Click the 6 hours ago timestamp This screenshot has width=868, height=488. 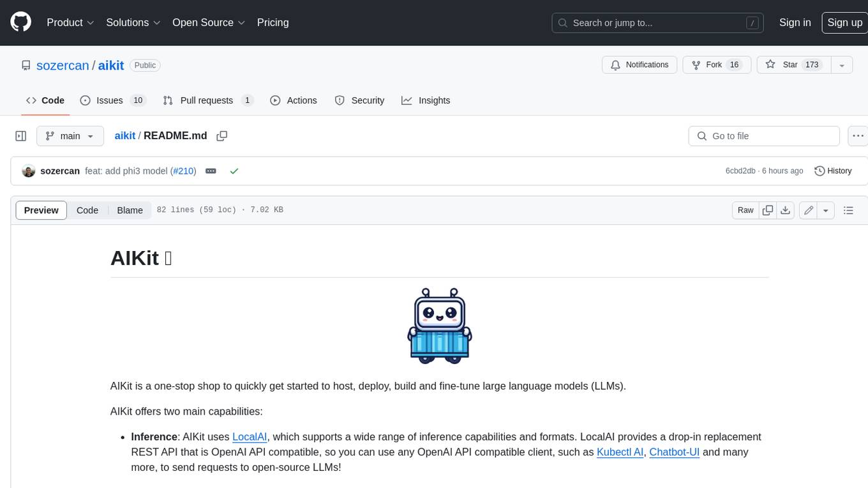[782, 171]
